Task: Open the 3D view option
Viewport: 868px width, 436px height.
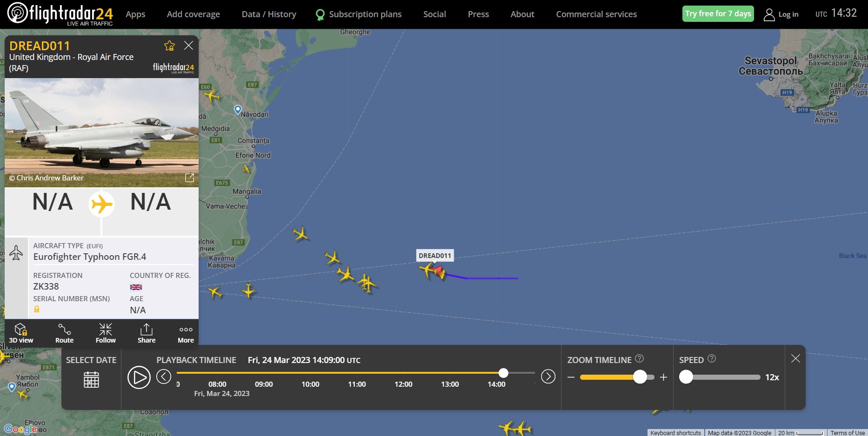Action: pyautogui.click(x=21, y=333)
